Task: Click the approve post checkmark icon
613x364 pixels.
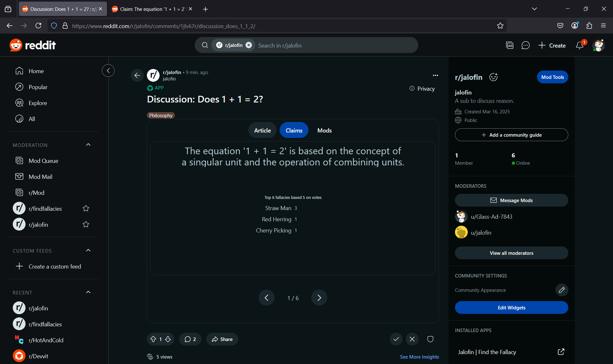Action: (x=396, y=339)
